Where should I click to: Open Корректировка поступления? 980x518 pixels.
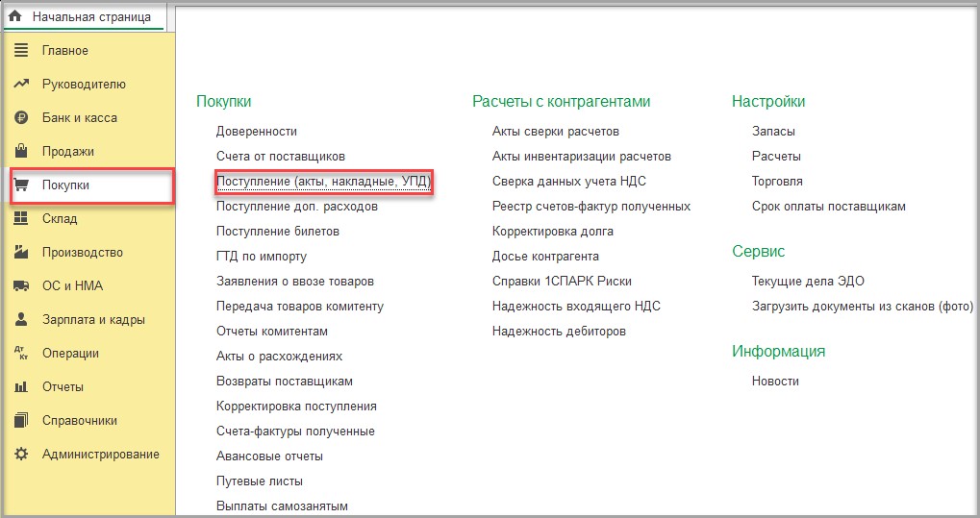coord(296,407)
